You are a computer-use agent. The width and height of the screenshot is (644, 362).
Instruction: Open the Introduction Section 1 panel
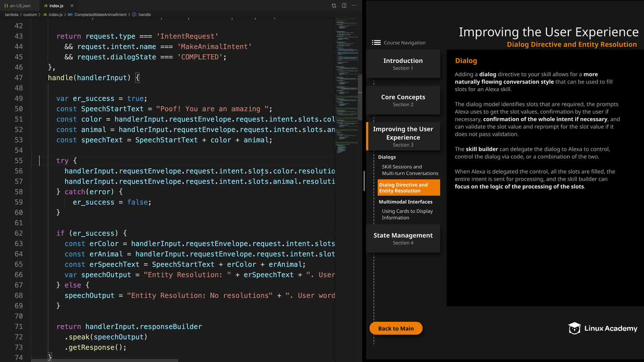(403, 64)
